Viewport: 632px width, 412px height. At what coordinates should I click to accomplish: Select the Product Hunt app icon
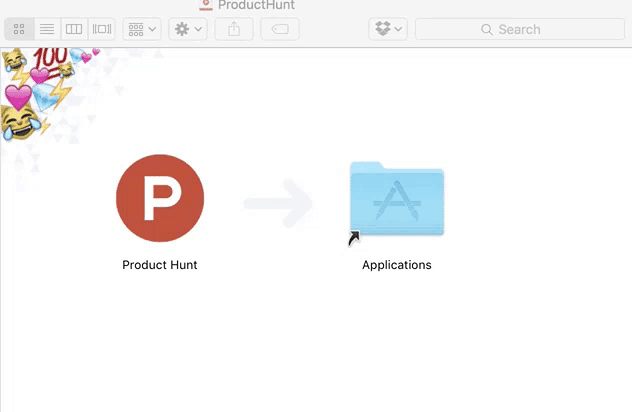point(160,198)
